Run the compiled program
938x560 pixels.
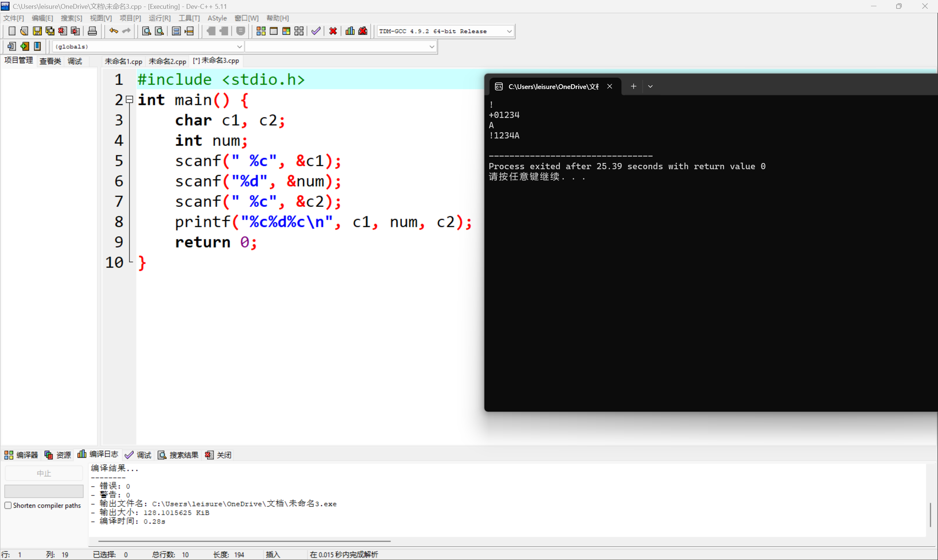[274, 31]
